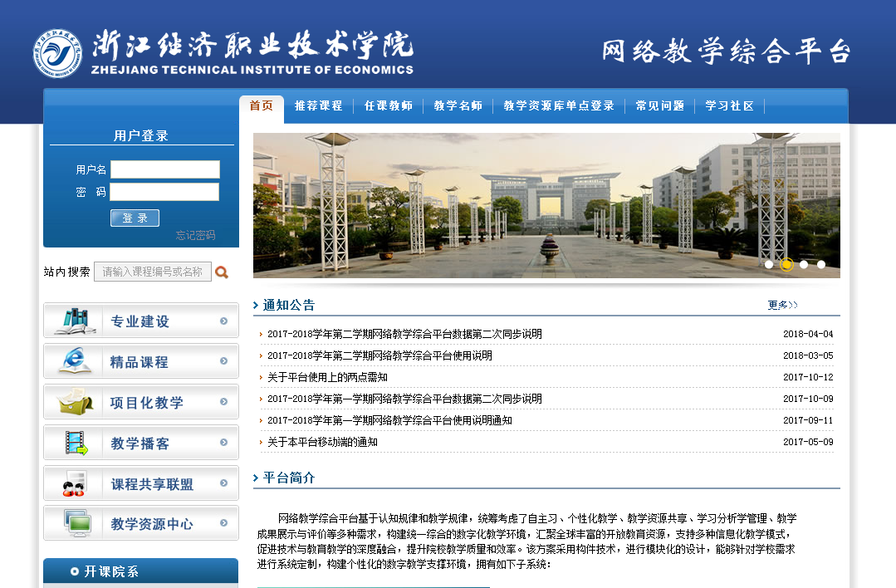Select the 项目化教学 folder icon
Image resolution: width=896 pixels, height=588 pixels.
[x=75, y=402]
